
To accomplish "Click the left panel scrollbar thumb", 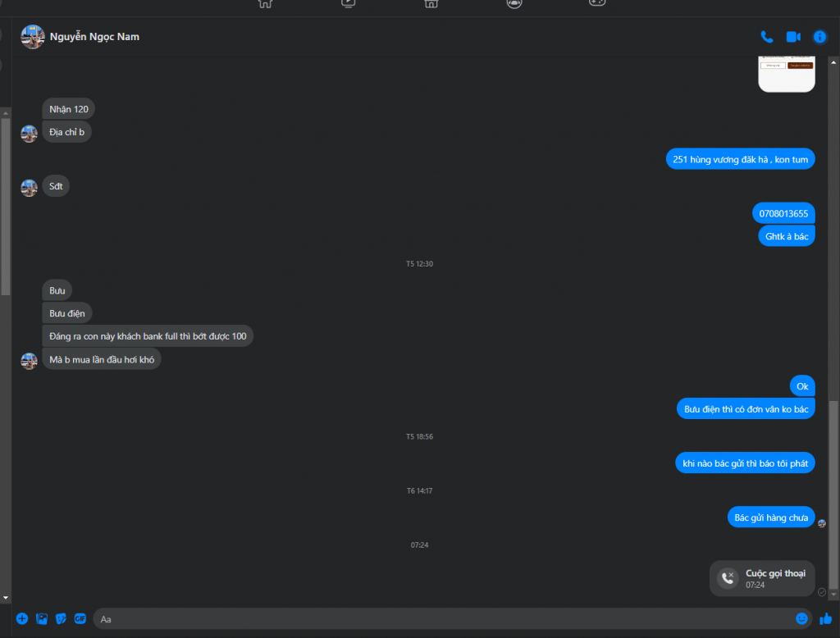I will point(6,206).
